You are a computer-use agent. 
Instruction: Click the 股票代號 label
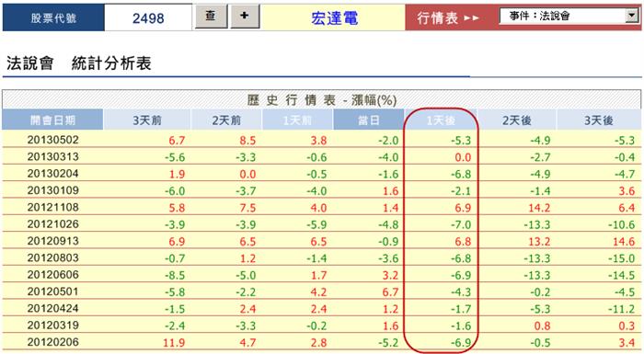pos(53,17)
